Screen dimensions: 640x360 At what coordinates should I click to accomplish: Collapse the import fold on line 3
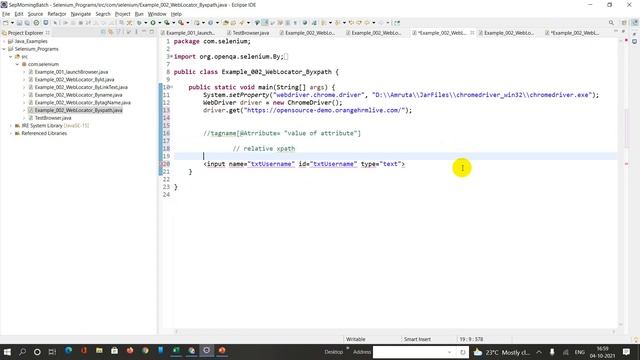pyautogui.click(x=171, y=56)
